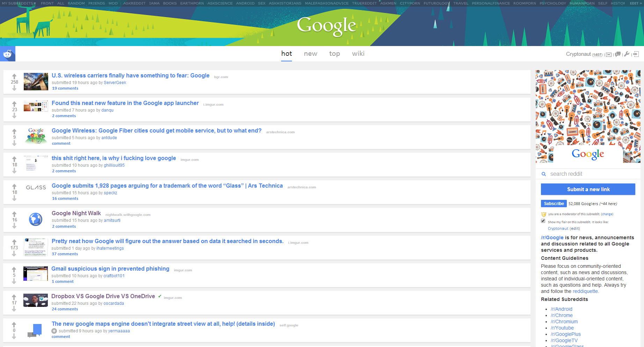Open preferences with the wrench icon
644x347 pixels.
tap(627, 54)
